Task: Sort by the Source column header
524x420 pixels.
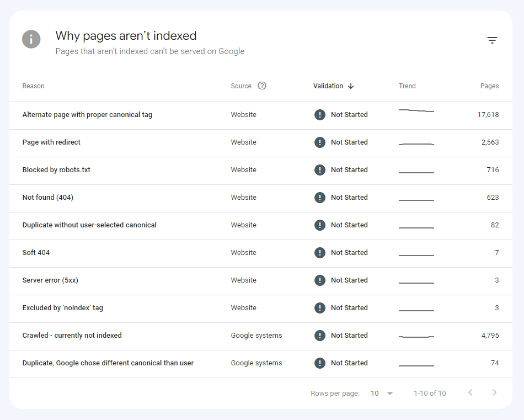Action: tap(241, 86)
